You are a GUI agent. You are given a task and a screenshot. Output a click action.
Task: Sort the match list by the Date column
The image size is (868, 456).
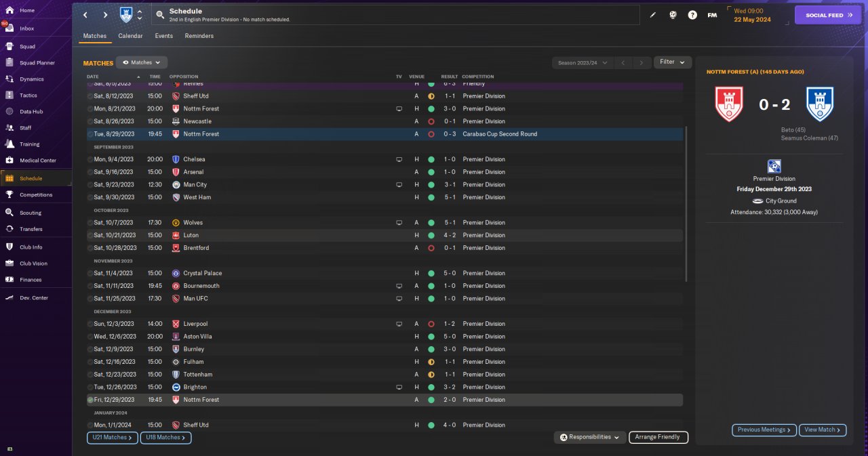pos(92,77)
